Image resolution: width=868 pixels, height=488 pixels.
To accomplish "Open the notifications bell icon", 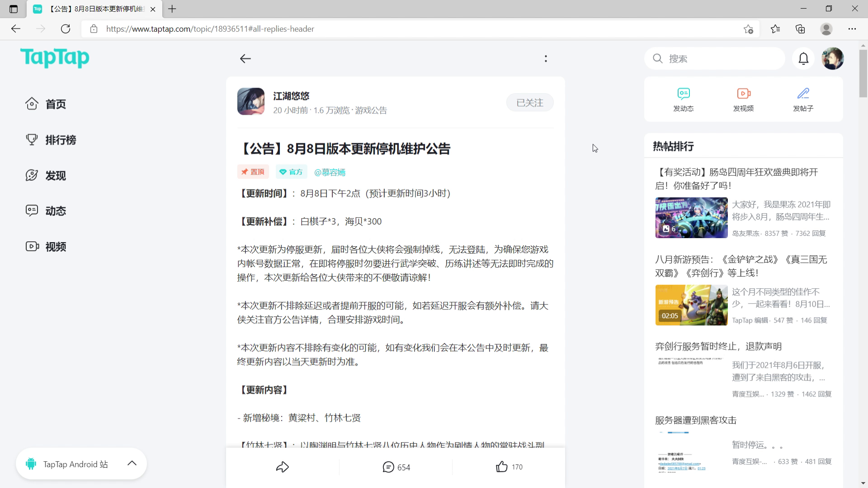I will [x=803, y=59].
